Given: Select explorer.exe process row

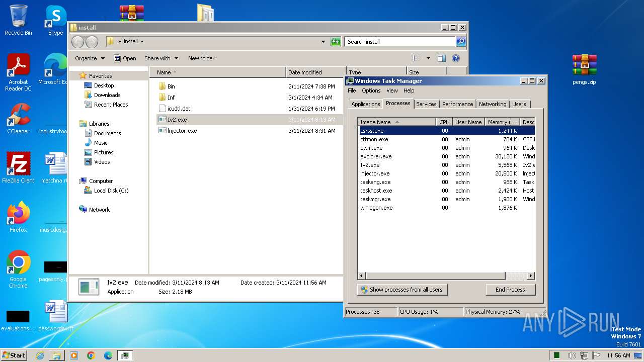Looking at the screenshot, I should (446, 156).
